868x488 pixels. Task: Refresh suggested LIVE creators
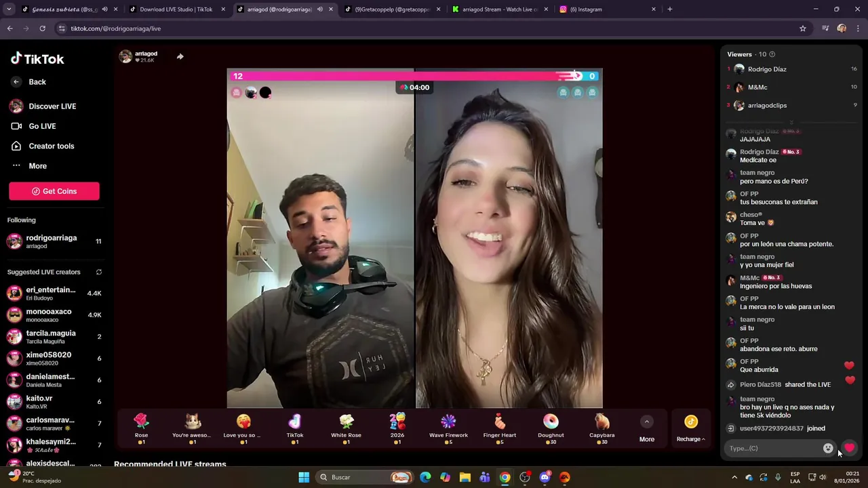point(99,272)
